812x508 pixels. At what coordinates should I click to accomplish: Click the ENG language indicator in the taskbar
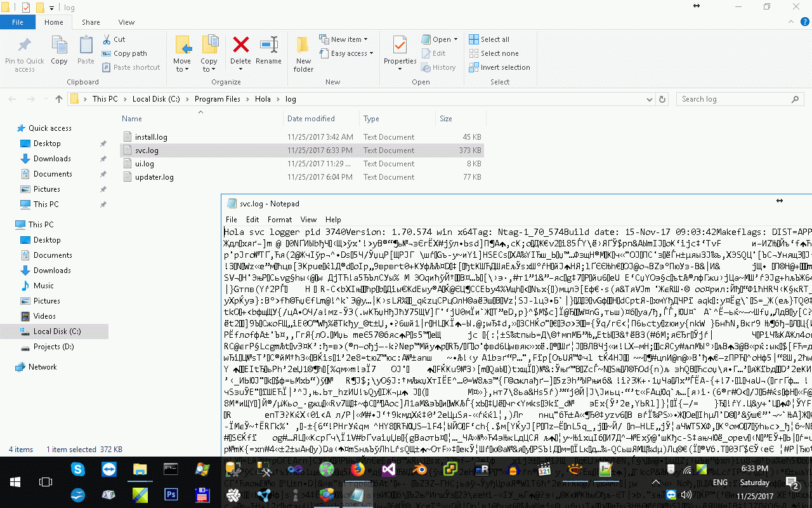click(720, 483)
